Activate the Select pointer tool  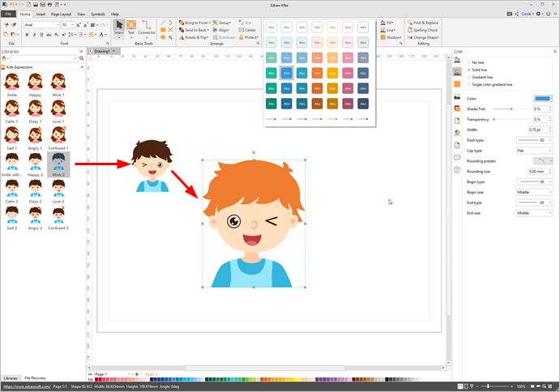(x=119, y=28)
